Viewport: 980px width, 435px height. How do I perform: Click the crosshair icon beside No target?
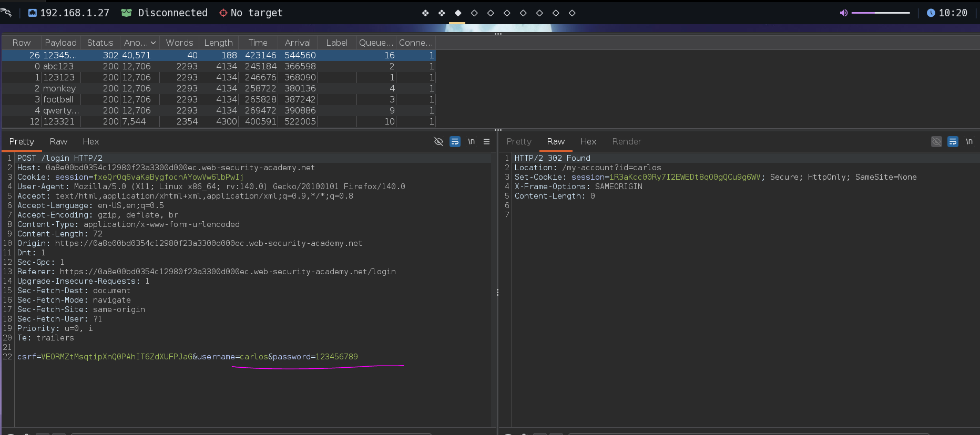point(223,13)
